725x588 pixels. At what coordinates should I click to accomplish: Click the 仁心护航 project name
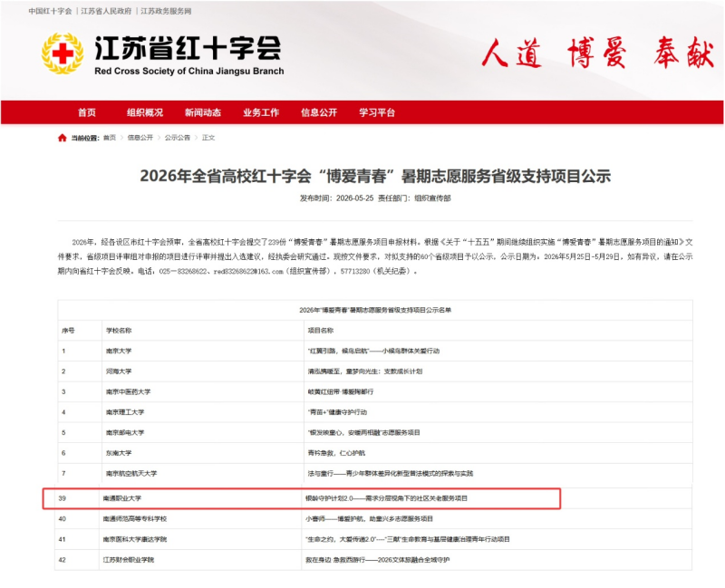[336, 453]
